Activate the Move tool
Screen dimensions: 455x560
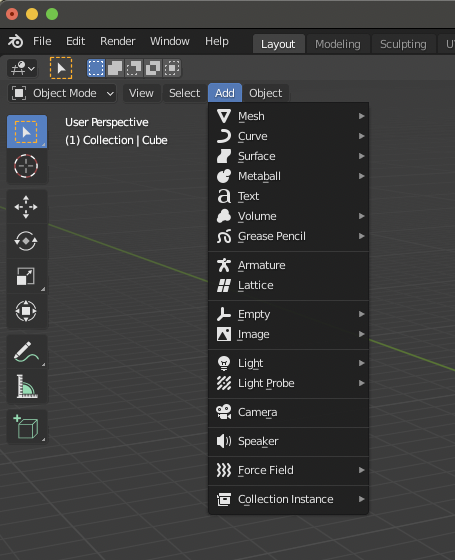[x=26, y=207]
